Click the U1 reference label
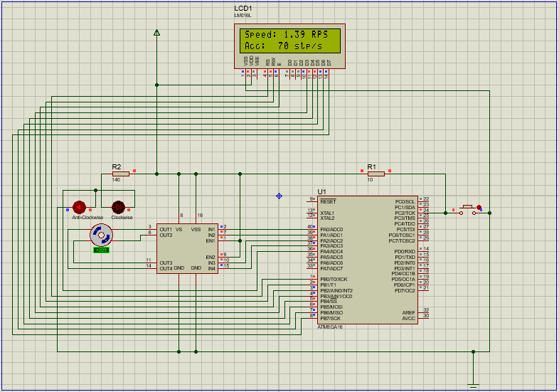 coord(321,192)
